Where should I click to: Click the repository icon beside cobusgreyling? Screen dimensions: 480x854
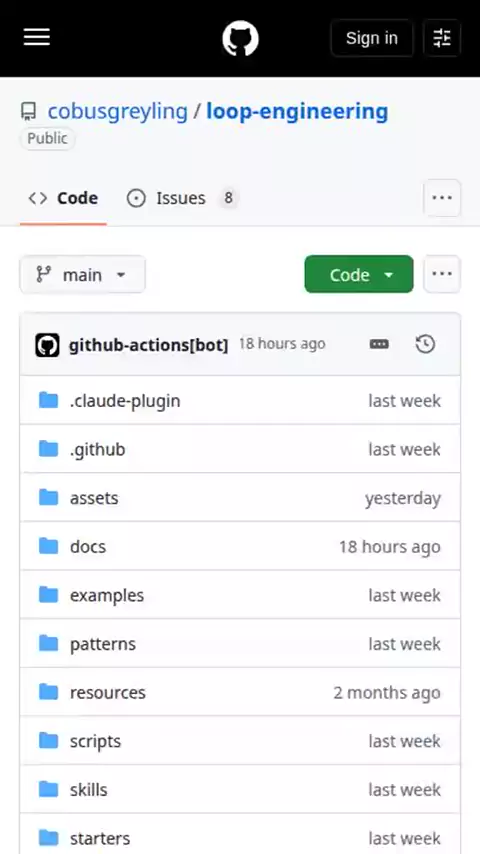click(x=28, y=112)
